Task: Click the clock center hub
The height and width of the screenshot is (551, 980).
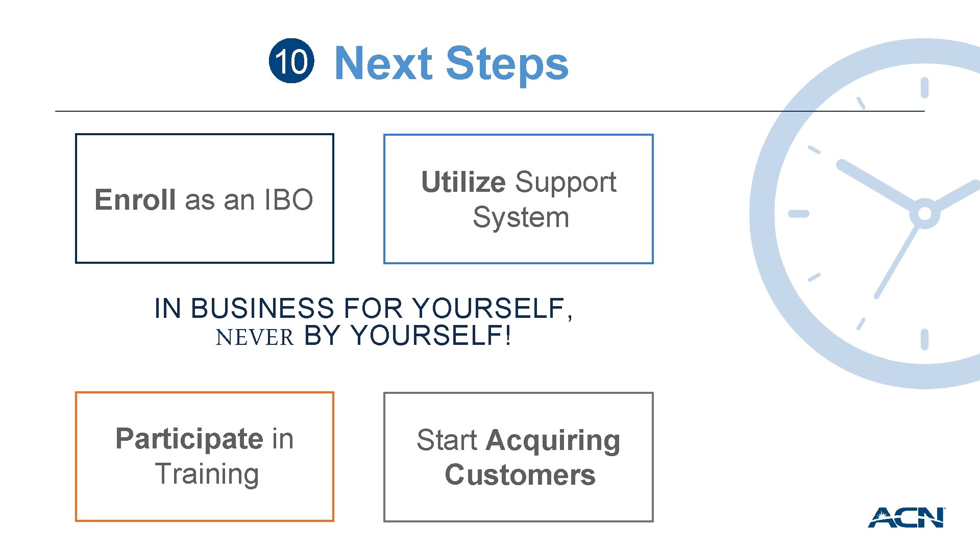Action: point(924,214)
